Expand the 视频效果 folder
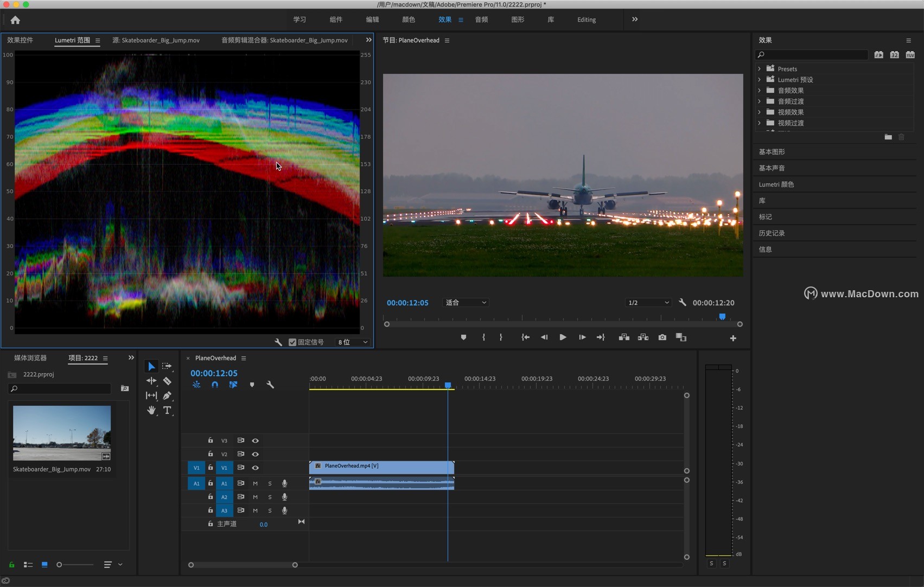 (759, 112)
